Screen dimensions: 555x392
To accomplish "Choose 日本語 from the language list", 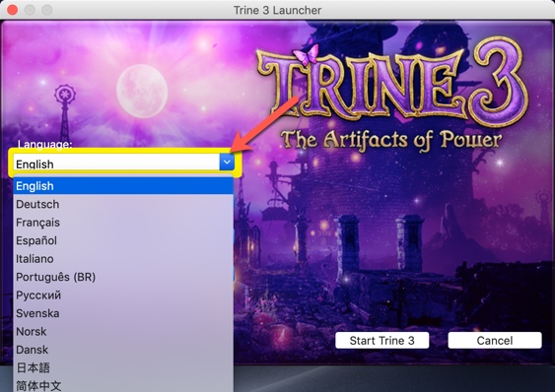I will coord(123,368).
